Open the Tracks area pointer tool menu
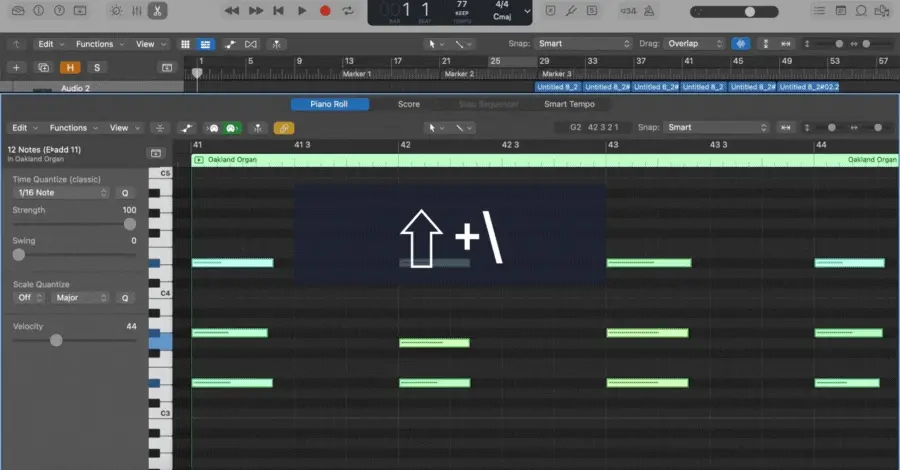Screen dimensions: 900x470 coord(435,44)
